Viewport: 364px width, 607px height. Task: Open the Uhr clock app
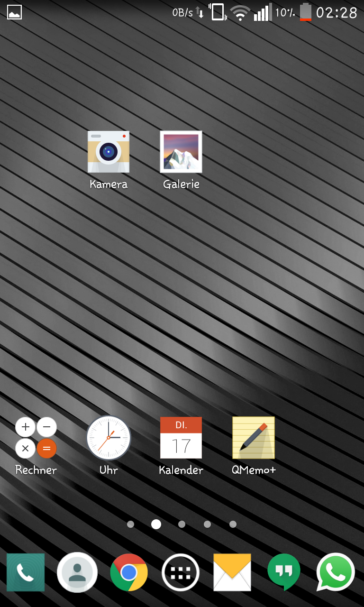[x=109, y=438]
